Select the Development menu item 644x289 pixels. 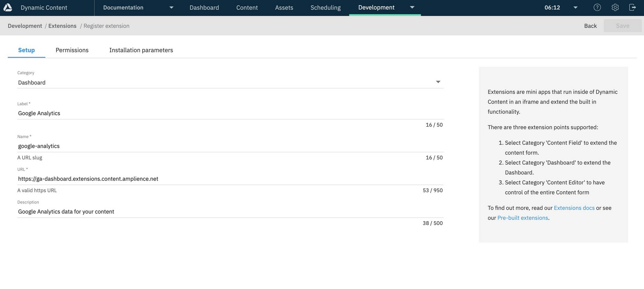(376, 7)
